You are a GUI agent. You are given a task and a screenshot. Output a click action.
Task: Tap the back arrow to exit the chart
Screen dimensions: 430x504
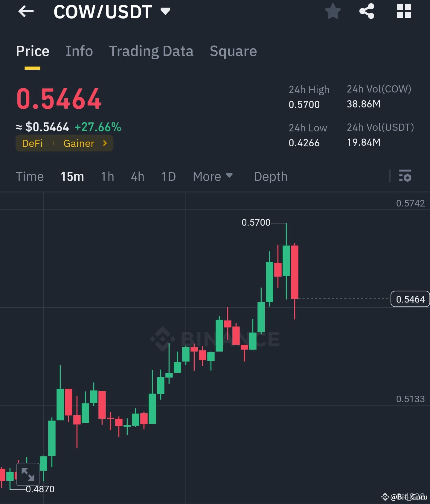pos(26,11)
